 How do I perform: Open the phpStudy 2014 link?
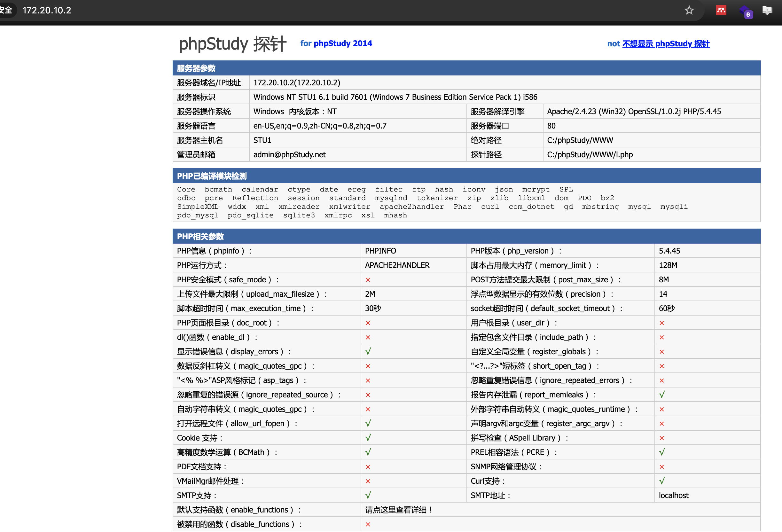[x=342, y=43]
